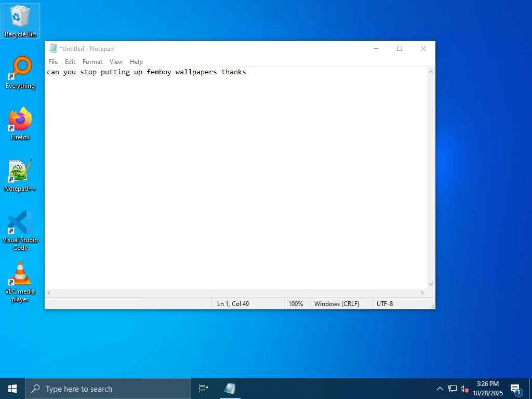Maximize the Notepad window

pos(400,48)
